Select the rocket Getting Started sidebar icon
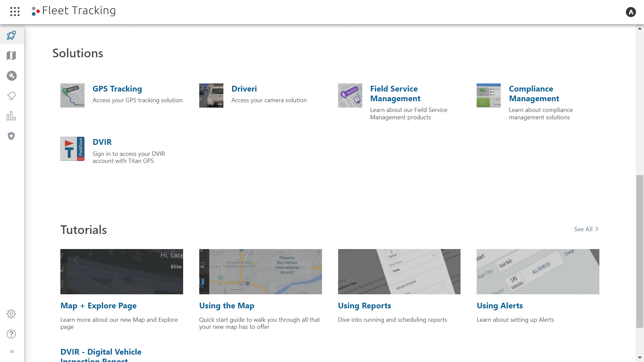Viewport: 644px width, 362px height. pos(11,35)
